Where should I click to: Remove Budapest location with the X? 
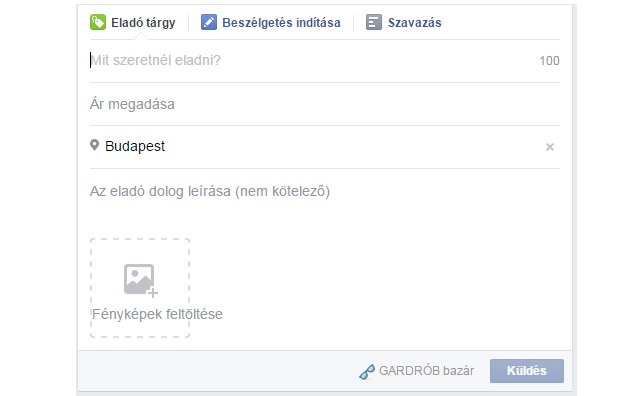click(550, 147)
